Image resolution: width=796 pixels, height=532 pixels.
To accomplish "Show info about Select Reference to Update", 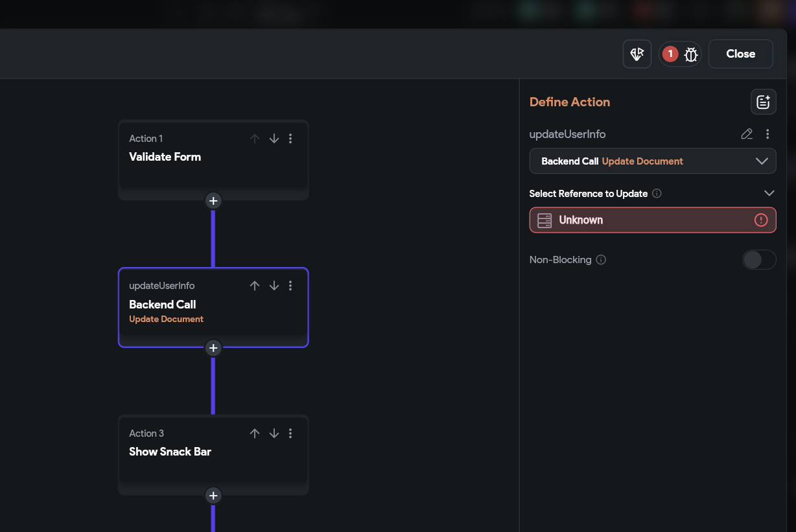I will point(657,194).
